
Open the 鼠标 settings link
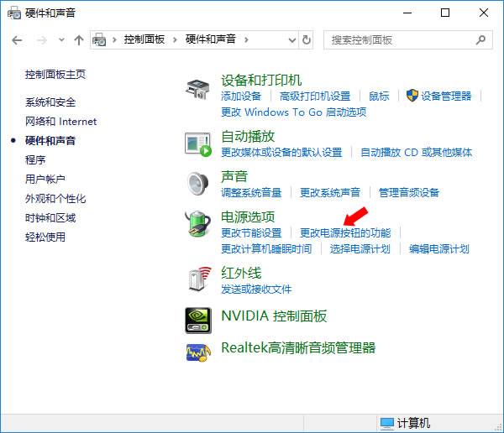(x=379, y=96)
